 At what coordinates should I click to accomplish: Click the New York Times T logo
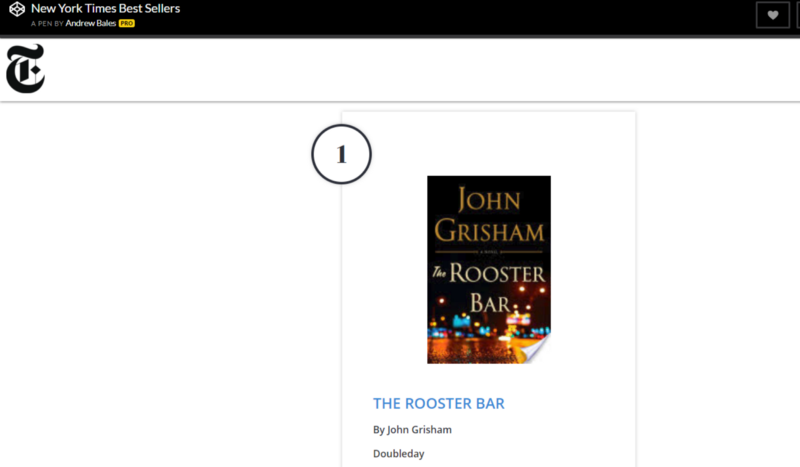point(26,68)
